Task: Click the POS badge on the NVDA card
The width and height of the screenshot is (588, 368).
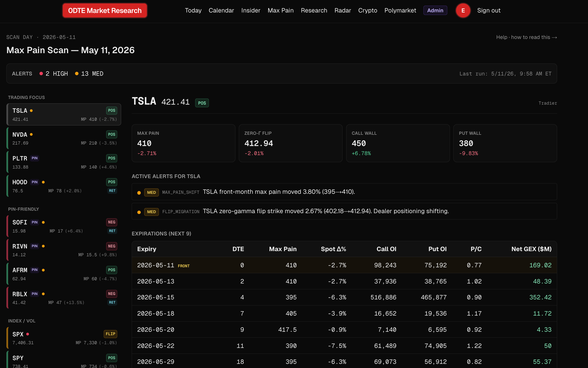Action: (x=112, y=134)
